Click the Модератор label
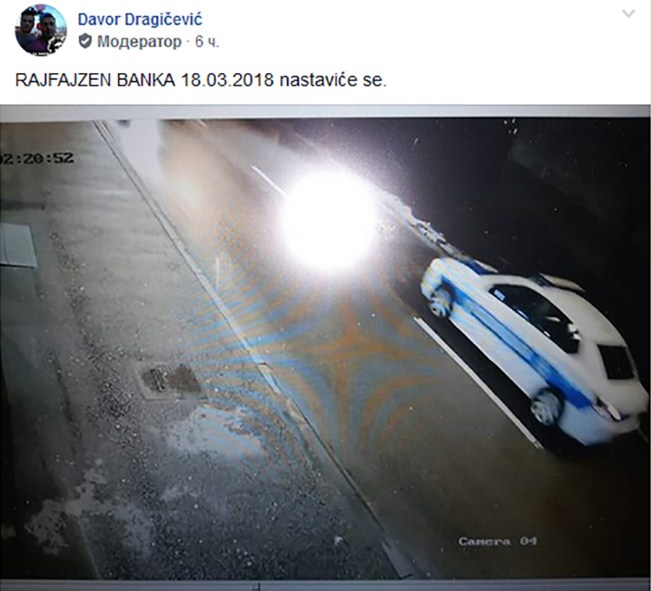 [x=140, y=42]
